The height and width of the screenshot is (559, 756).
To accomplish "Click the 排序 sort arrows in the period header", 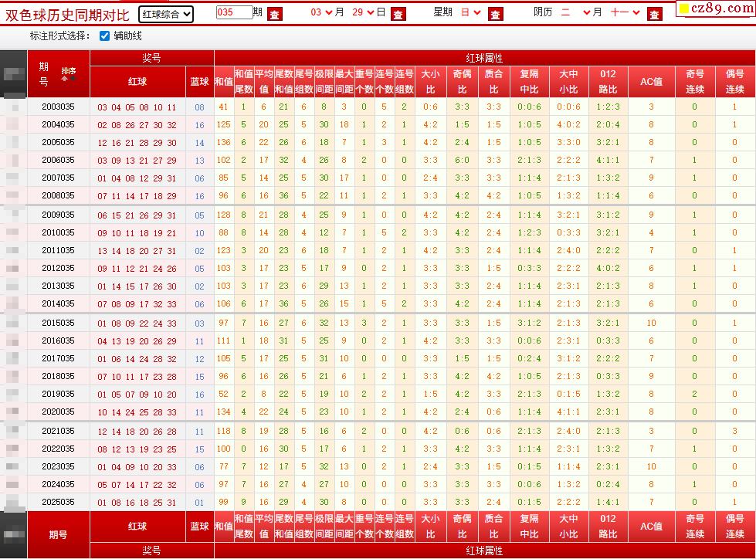I will click(69, 74).
